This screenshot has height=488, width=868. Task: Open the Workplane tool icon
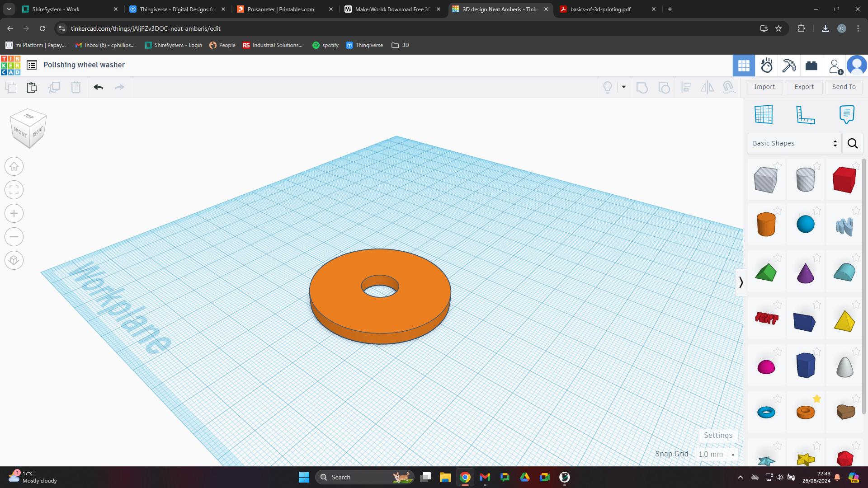point(764,114)
